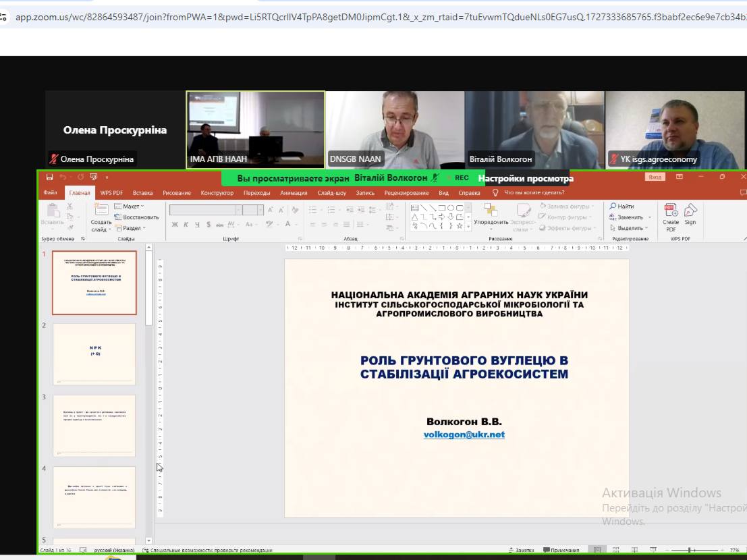Click the text direction icon
This screenshot has height=560, width=747.
(391, 206)
